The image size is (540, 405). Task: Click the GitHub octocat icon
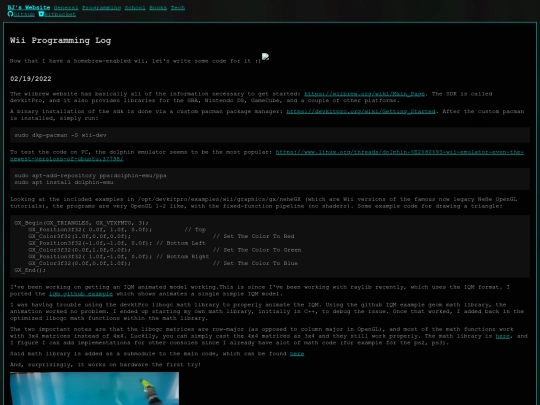10,14
